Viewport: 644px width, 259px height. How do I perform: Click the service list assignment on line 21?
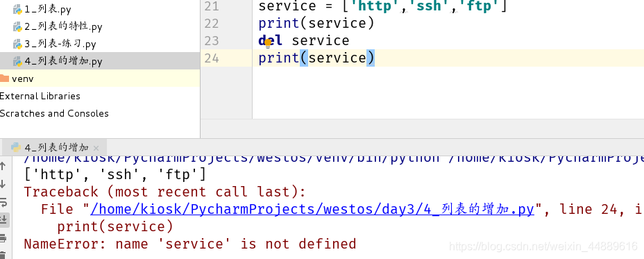pos(383,6)
